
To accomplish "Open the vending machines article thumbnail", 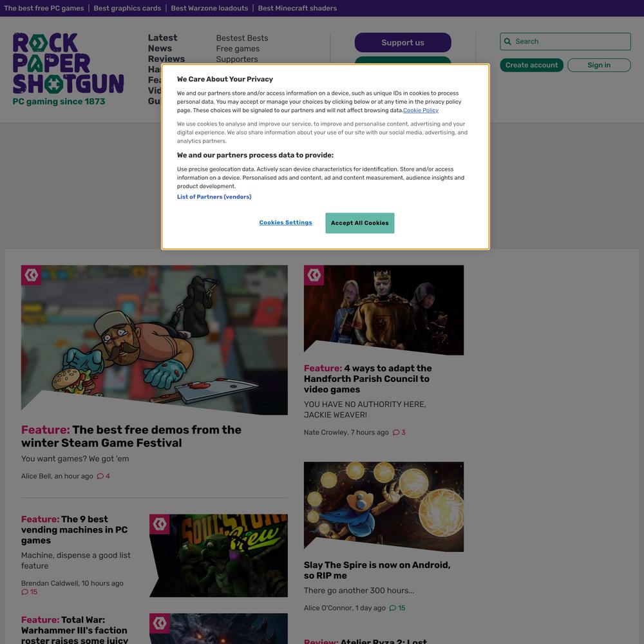I will [x=218, y=556].
